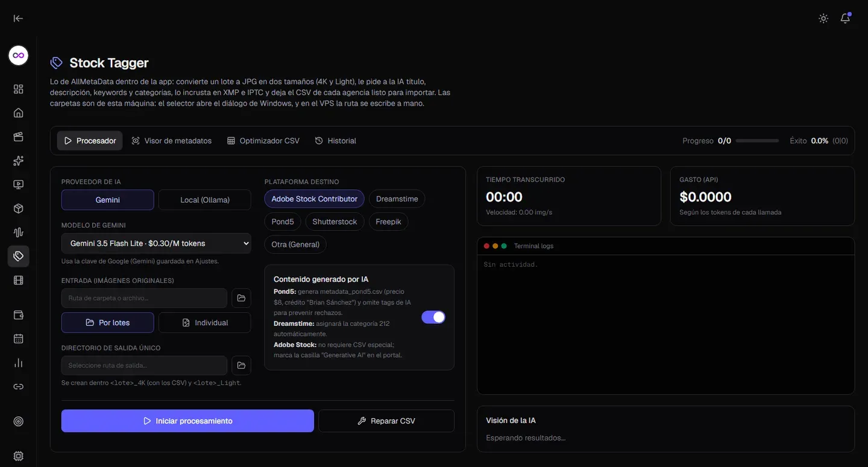Open the target circle icon in sidebar

19,422
